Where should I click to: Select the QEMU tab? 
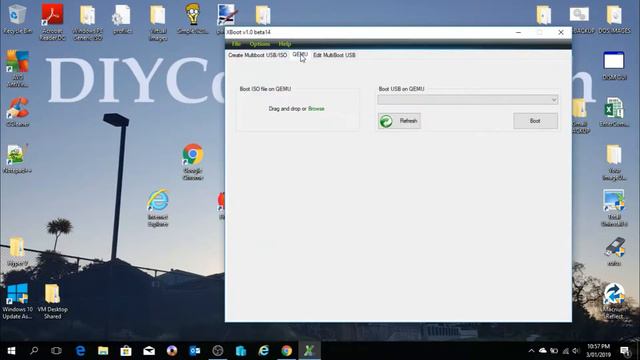pyautogui.click(x=300, y=55)
